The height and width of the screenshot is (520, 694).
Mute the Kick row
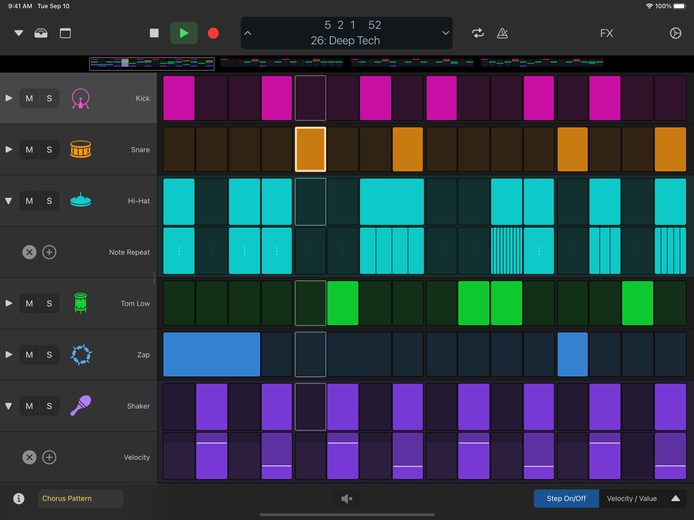tap(29, 98)
